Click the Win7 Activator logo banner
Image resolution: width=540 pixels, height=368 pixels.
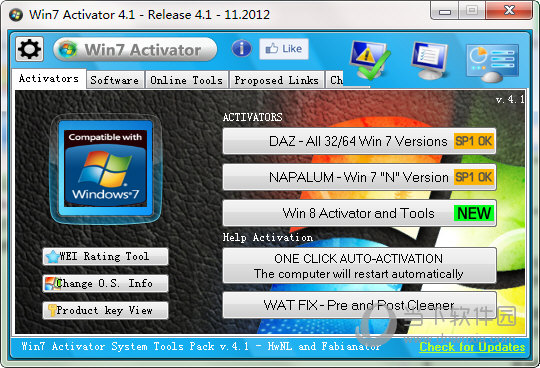point(135,50)
